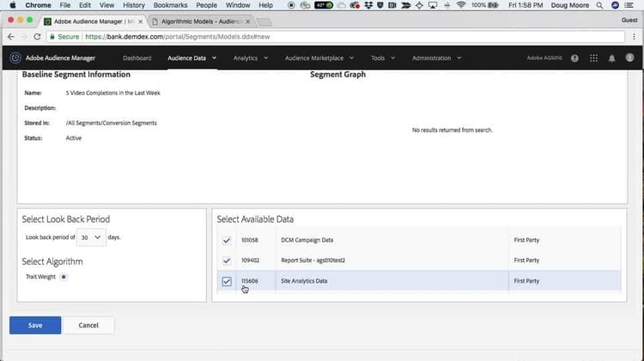Open the Wi-Fi status icon
The height and width of the screenshot is (361, 644).
pyautogui.click(x=461, y=5)
